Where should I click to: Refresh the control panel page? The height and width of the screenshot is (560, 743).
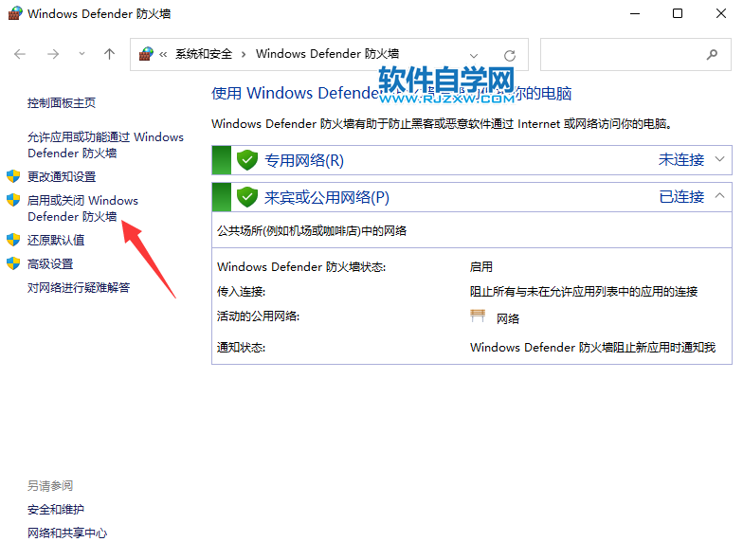point(510,55)
